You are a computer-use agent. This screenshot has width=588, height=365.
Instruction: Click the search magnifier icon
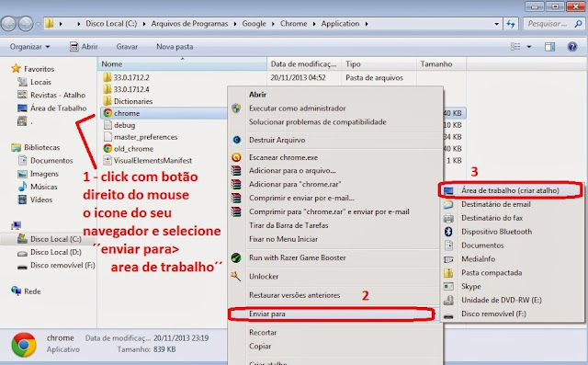[x=578, y=24]
